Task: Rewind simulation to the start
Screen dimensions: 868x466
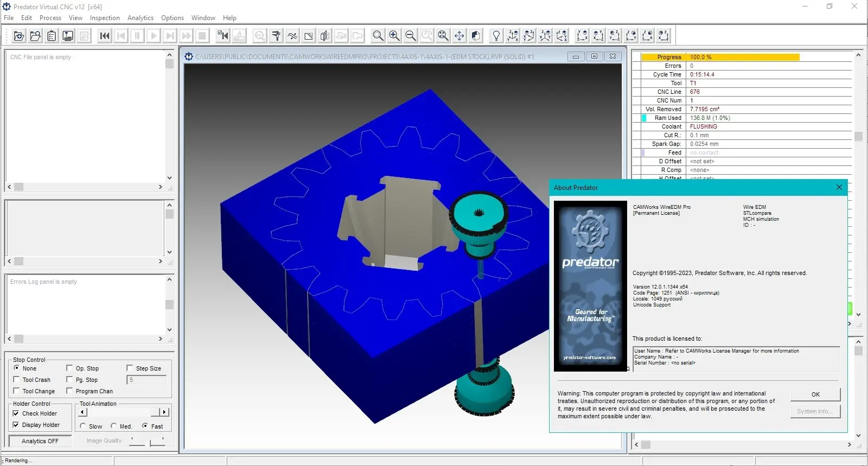Action: point(105,36)
